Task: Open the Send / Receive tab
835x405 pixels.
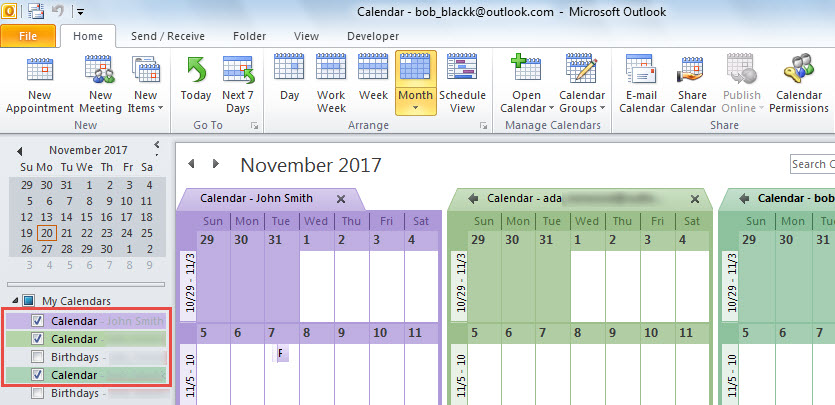Action: click(168, 36)
